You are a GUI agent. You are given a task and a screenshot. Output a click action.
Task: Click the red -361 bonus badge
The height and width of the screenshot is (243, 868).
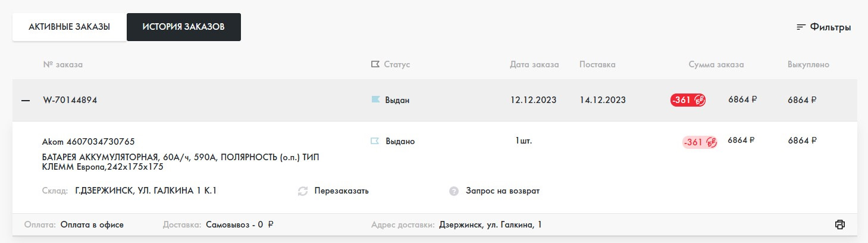688,100
